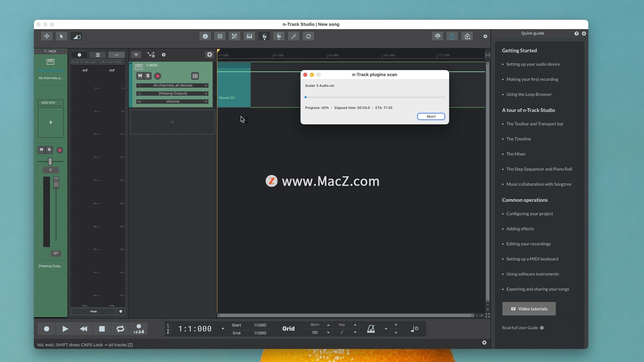Abort the plugins scan

(431, 117)
